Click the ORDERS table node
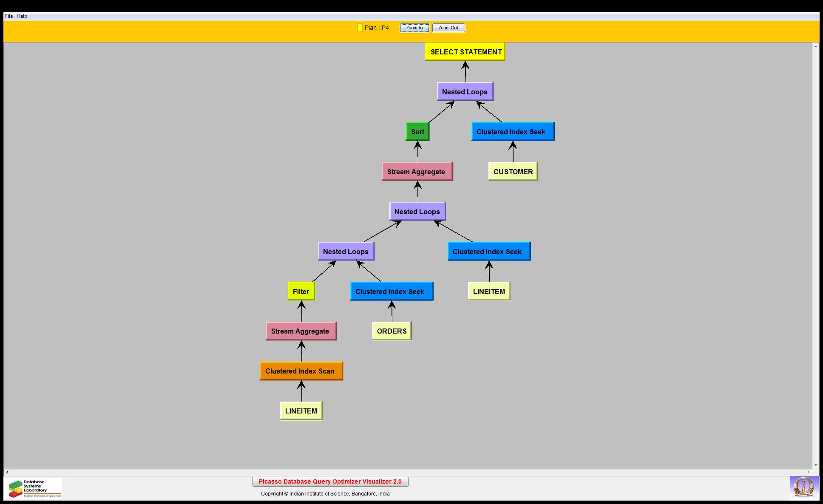 point(392,331)
